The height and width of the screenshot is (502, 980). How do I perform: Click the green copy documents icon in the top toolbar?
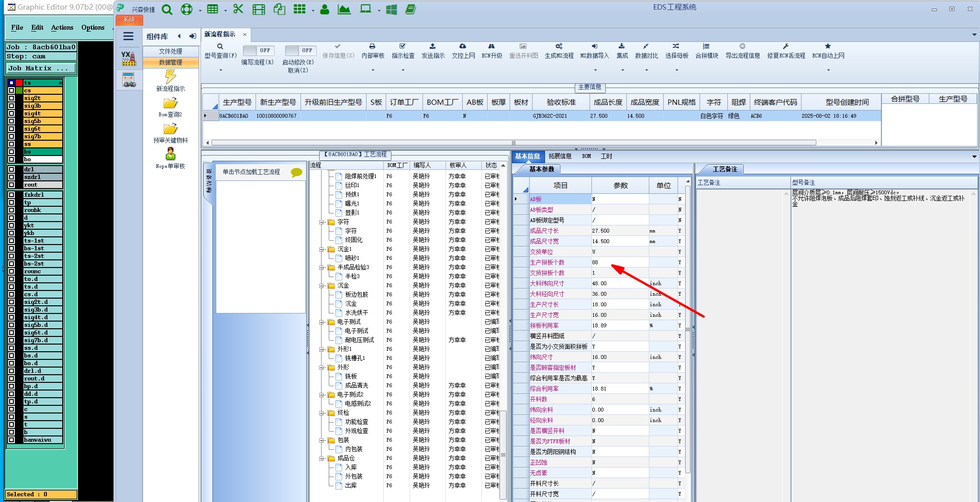click(x=279, y=10)
